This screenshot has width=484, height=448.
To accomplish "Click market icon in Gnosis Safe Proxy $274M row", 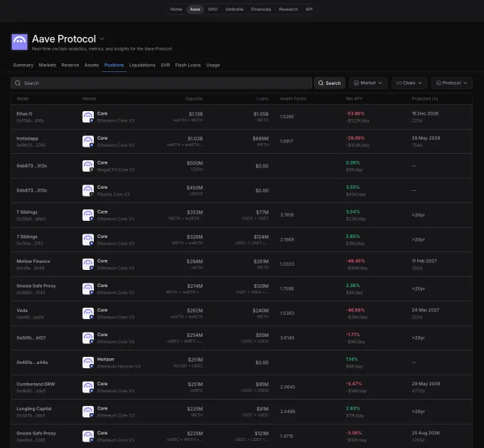I will coord(88,288).
